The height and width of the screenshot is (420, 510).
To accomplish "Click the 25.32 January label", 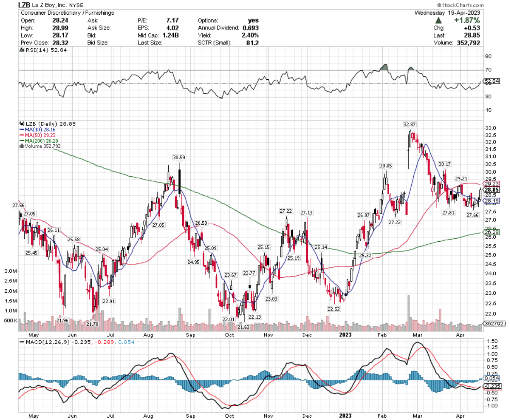I will tap(365, 256).
